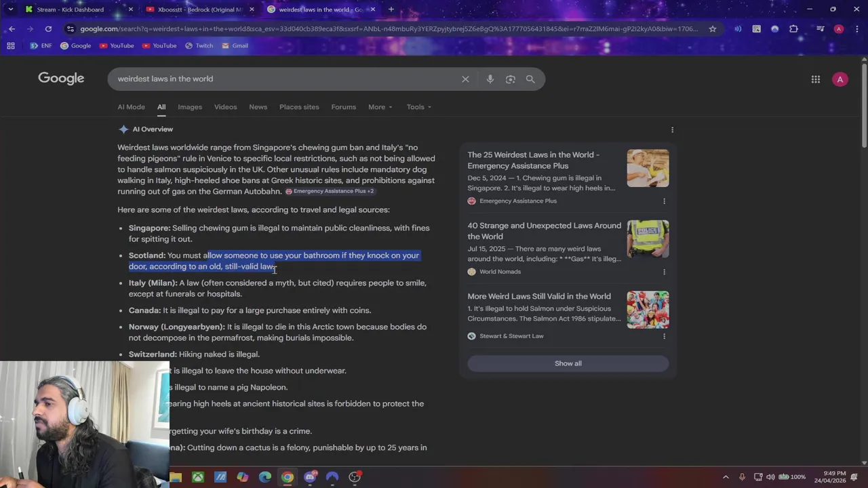Open the Google bookmark in bookmarks bar
Image resolution: width=868 pixels, height=488 pixels.
pos(75,45)
